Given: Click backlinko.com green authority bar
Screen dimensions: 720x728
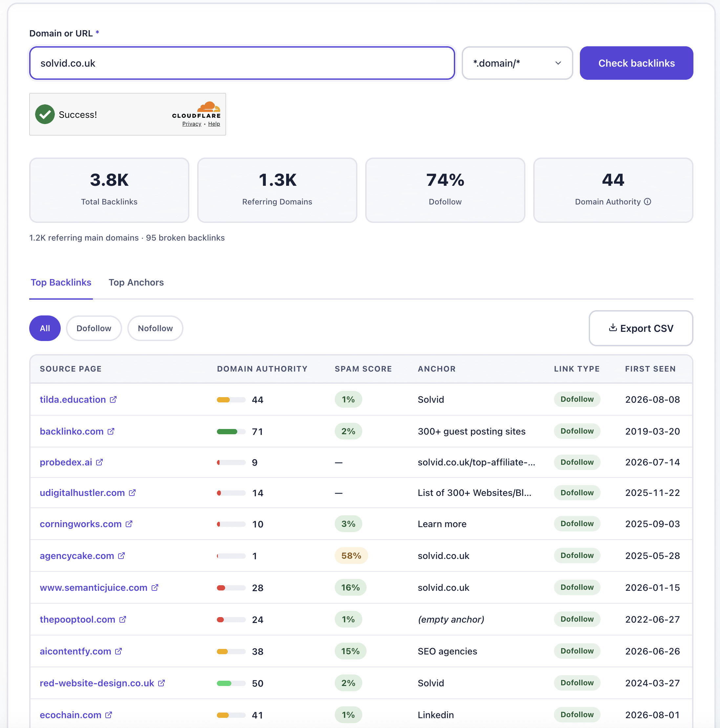Looking at the screenshot, I should [x=231, y=431].
